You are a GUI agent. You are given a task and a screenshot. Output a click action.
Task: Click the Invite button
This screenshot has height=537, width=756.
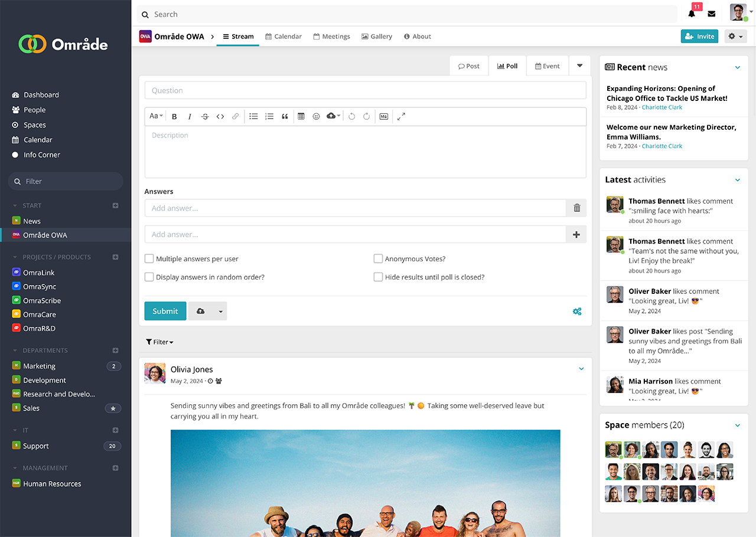click(x=699, y=37)
